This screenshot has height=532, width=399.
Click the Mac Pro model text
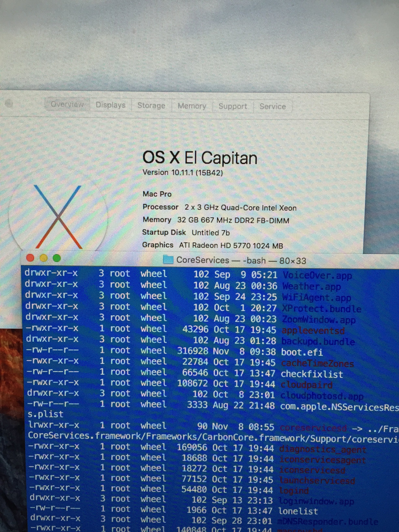click(157, 194)
